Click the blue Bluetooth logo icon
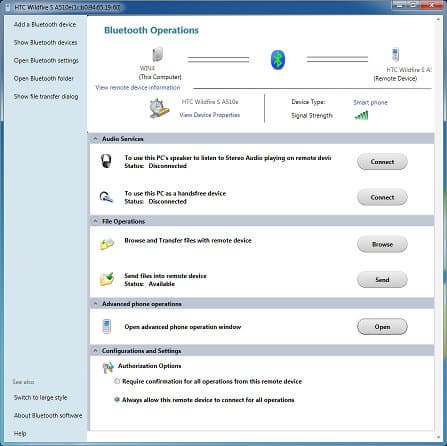Screen dimensions: 447x446 278,60
